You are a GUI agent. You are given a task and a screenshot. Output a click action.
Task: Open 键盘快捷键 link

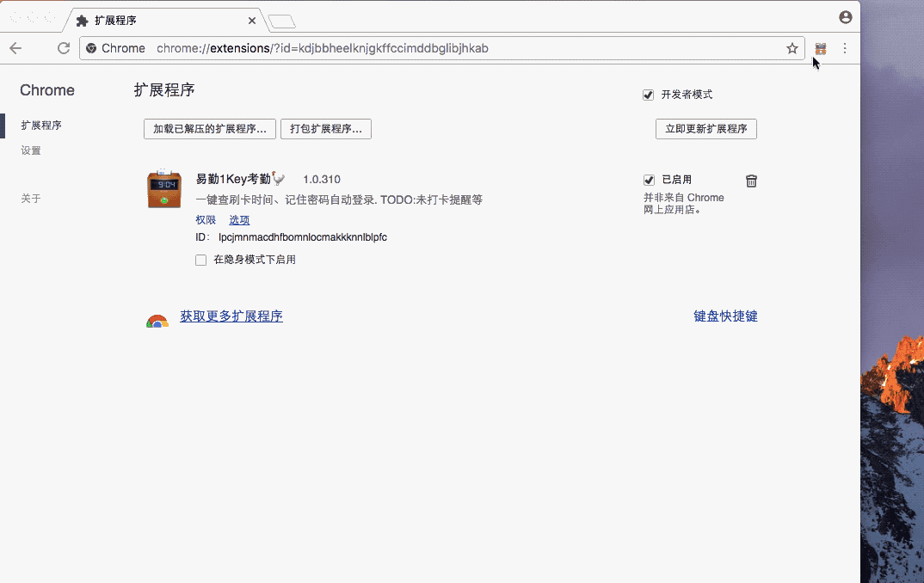pos(725,316)
